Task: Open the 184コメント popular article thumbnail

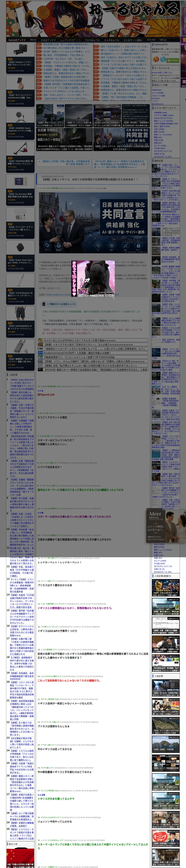Action: pos(165,644)
